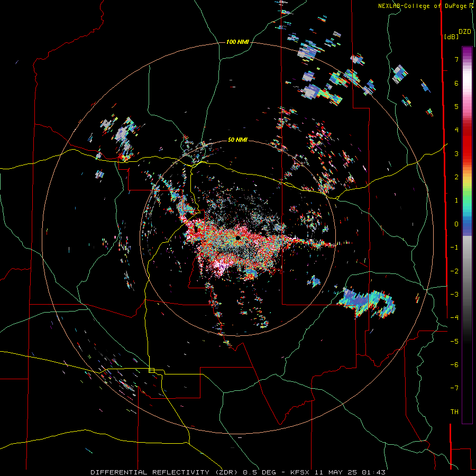Screen dimensions: 476x476
Task: Click the 0.5 DEG elevation text
Action: [x=259, y=472]
